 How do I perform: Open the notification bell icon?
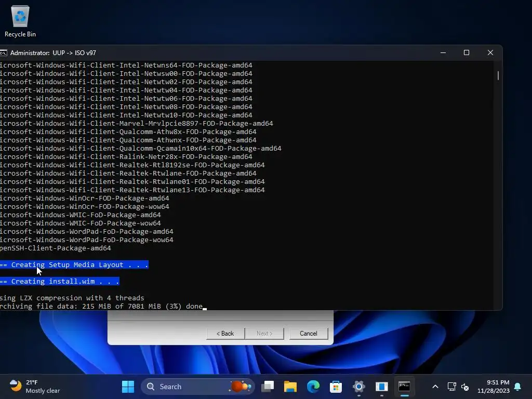[518, 387]
